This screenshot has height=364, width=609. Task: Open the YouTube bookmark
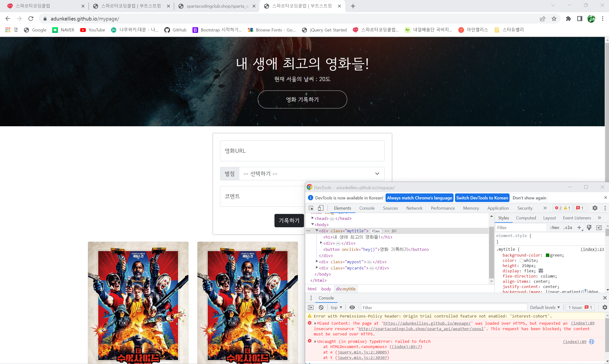93,30
